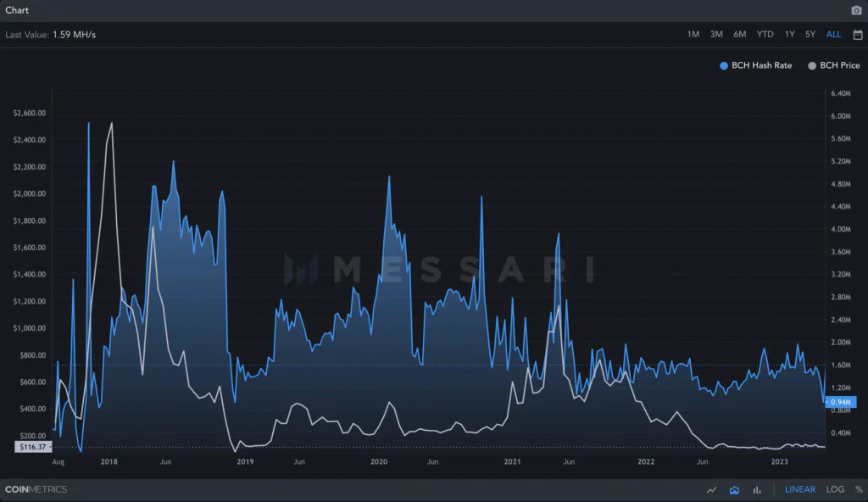Click the Last Value 1.59 MH/s text

coord(50,35)
